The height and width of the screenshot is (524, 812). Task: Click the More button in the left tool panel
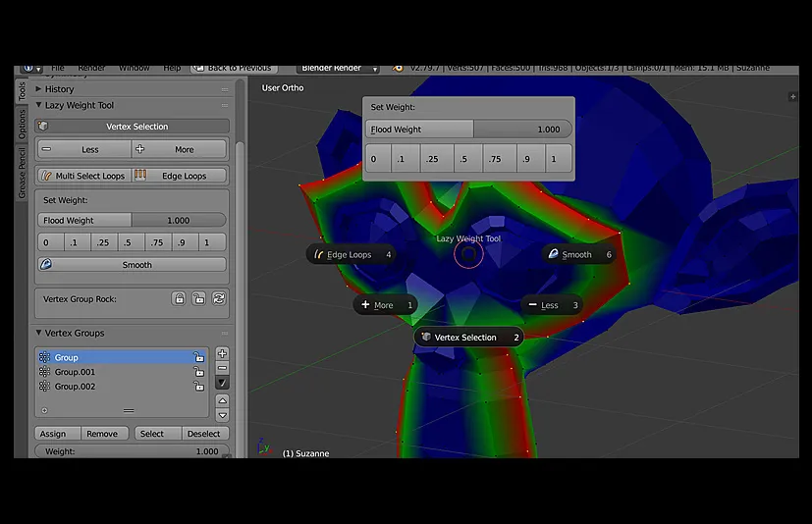(x=179, y=149)
